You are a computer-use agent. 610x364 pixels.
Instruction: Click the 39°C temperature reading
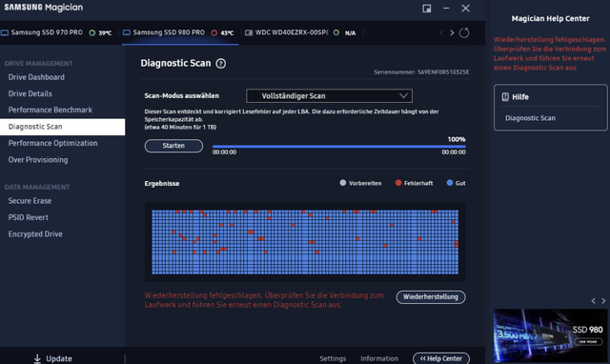[x=105, y=33]
